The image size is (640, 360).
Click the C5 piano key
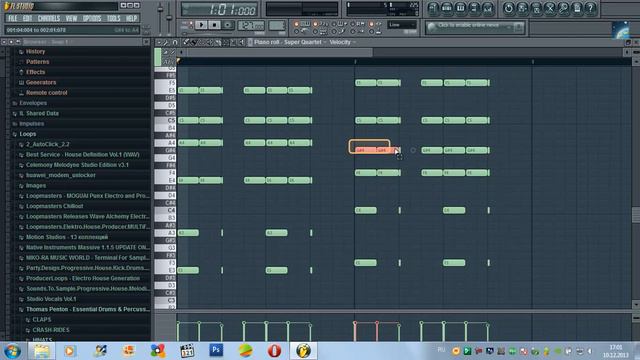[165, 120]
